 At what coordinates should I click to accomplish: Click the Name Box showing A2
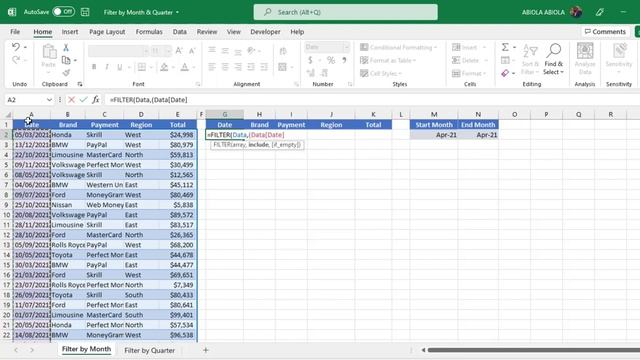click(29, 100)
